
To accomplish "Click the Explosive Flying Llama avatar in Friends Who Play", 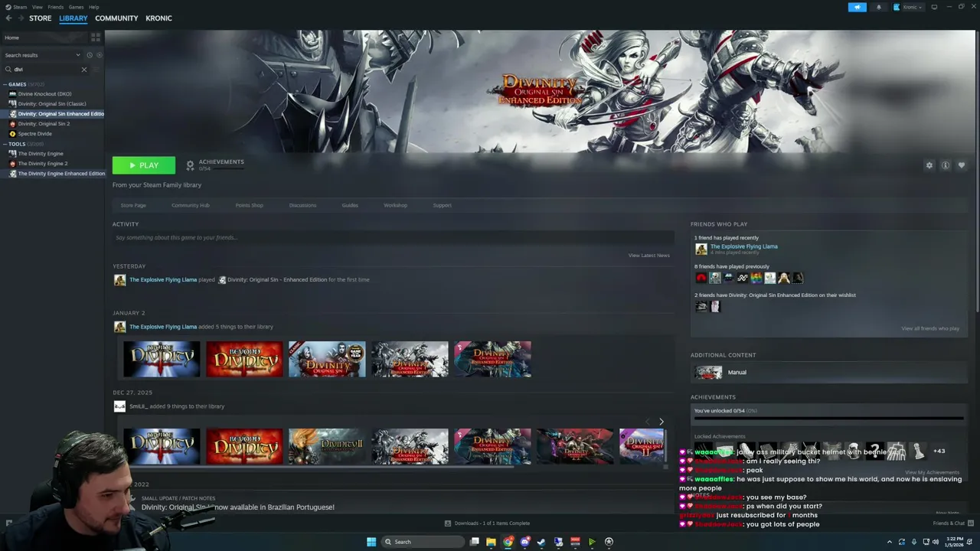I will coord(701,249).
